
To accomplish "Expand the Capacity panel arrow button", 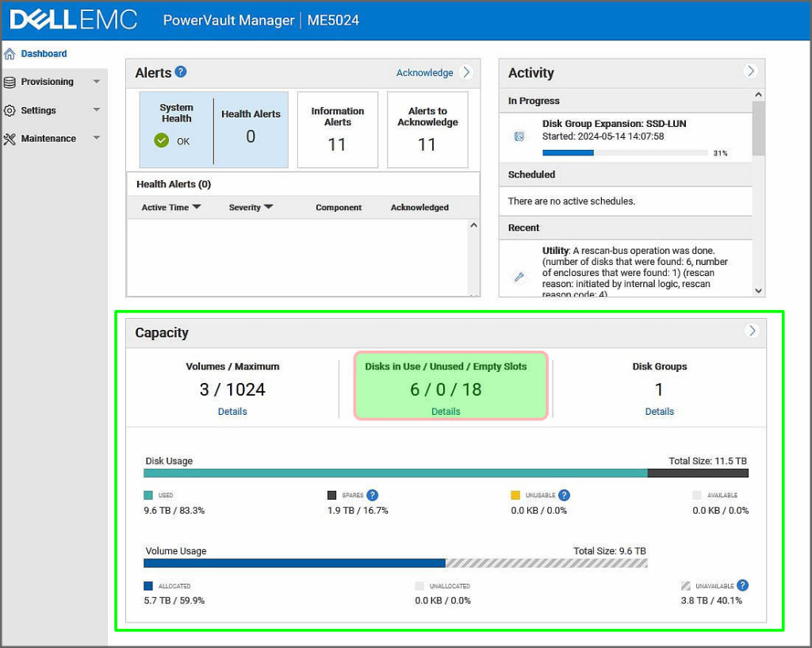I will tap(752, 331).
